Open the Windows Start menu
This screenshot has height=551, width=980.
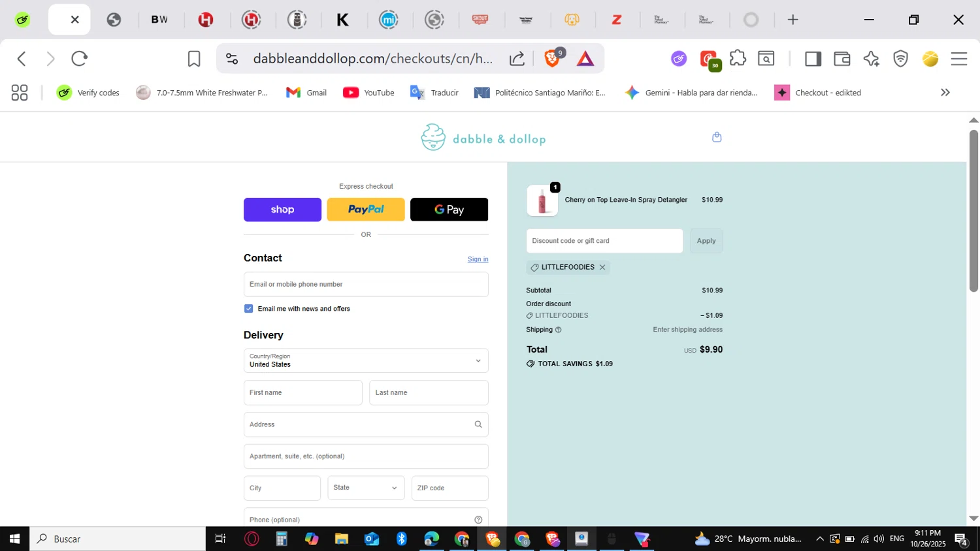point(14,539)
